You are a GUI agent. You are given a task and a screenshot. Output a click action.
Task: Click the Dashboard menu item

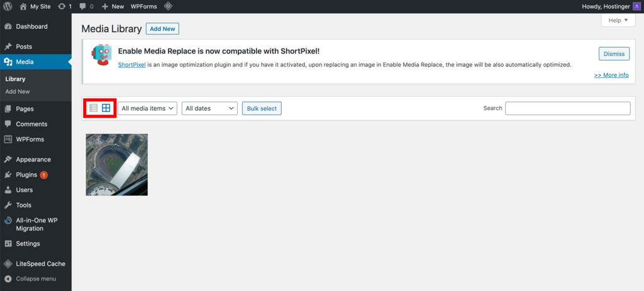[31, 27]
